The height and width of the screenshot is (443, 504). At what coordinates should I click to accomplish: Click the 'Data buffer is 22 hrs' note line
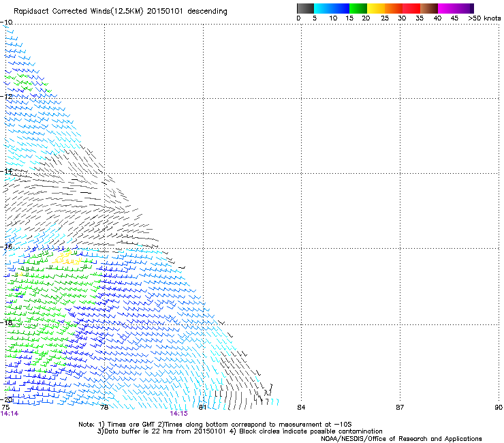click(240, 431)
